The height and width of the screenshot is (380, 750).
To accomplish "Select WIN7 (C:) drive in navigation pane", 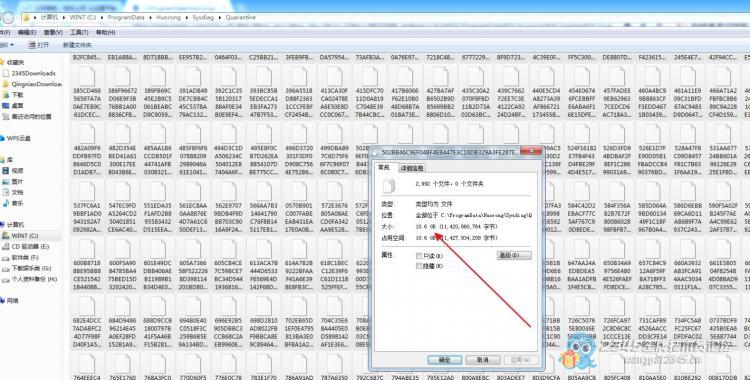I will pos(25,235).
